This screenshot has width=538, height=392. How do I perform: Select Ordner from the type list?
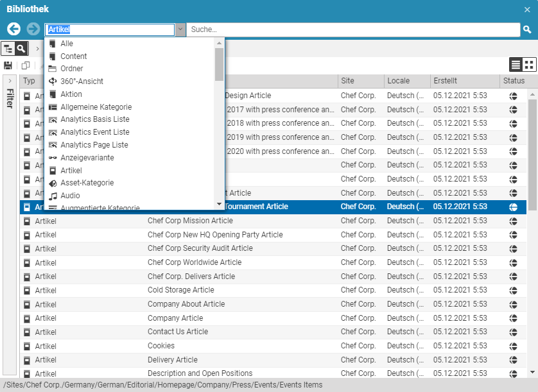click(71, 69)
